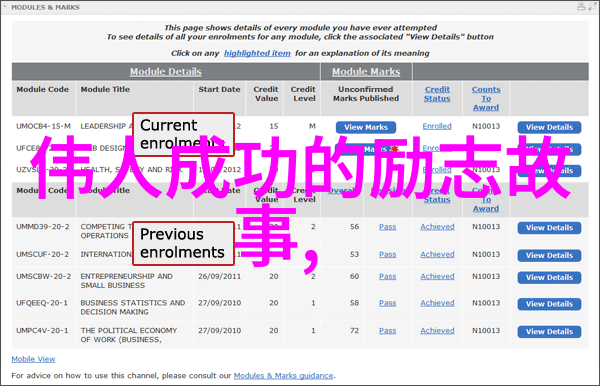The image size is (600, 386).
Task: Click the Pass link for UFQEEQ-20-1
Action: [388, 303]
